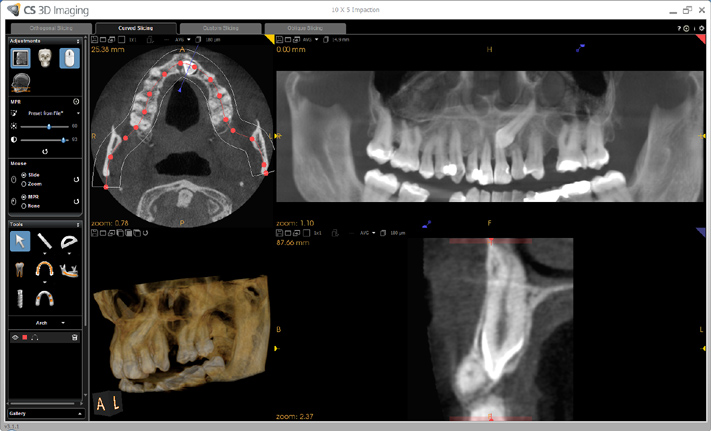Select the protractor angle tool

(69, 241)
